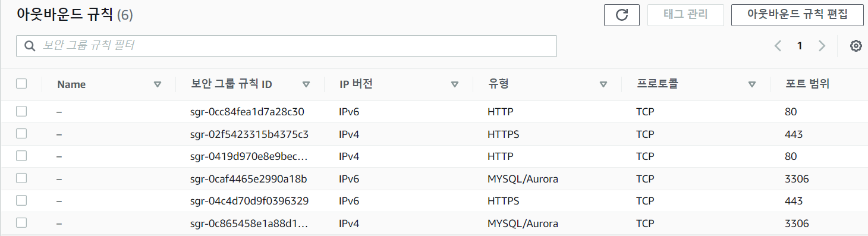The image size is (868, 236).
Task: Click MYSQL/Aurora in sgr-0caf4465e2990a18b row
Action: 523,179
